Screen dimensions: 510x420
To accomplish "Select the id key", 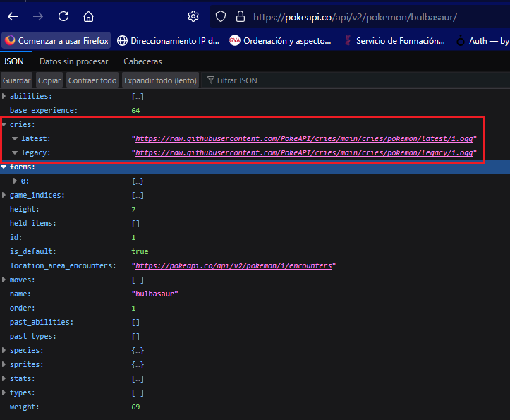I will click(16, 237).
